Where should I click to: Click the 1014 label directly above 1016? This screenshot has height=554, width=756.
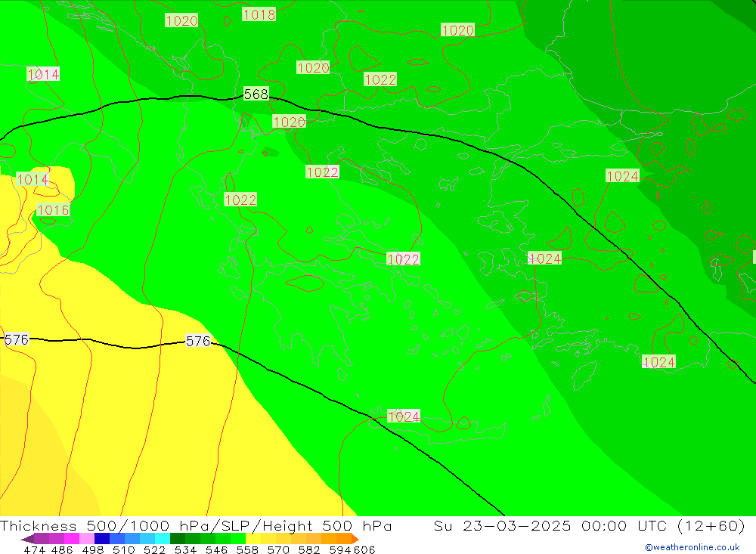33,179
